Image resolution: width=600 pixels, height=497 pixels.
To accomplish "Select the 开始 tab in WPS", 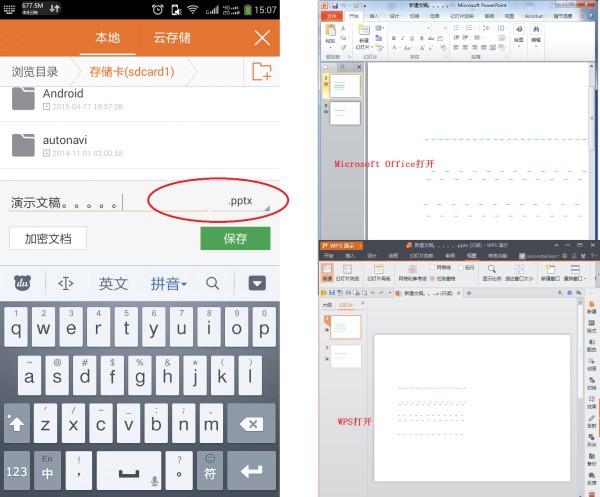I will click(329, 256).
